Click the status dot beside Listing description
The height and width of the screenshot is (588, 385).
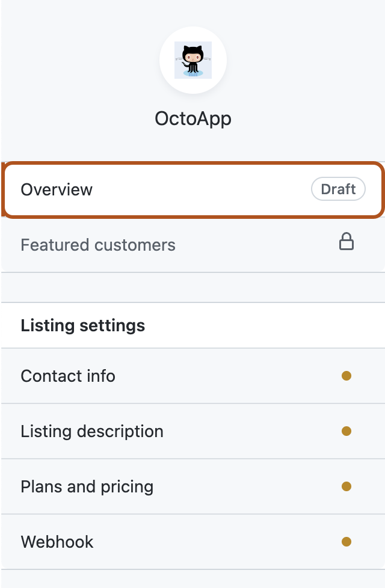click(x=347, y=431)
